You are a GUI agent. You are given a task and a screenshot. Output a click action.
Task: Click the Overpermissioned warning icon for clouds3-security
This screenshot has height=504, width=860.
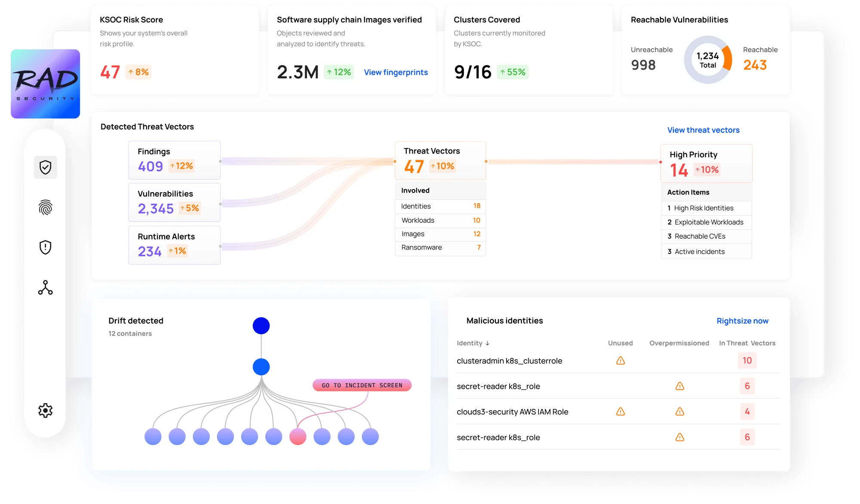[679, 412]
